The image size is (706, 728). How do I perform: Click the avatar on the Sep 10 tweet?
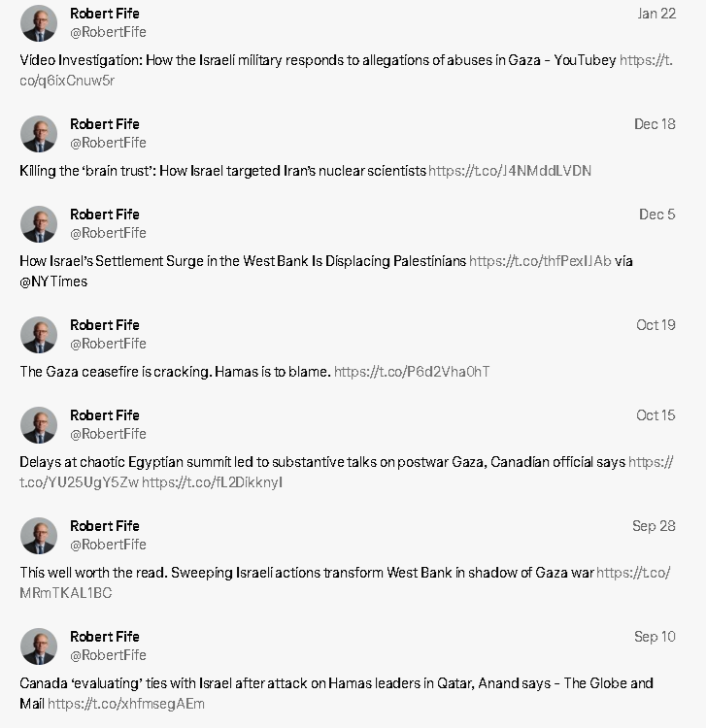pos(39,645)
